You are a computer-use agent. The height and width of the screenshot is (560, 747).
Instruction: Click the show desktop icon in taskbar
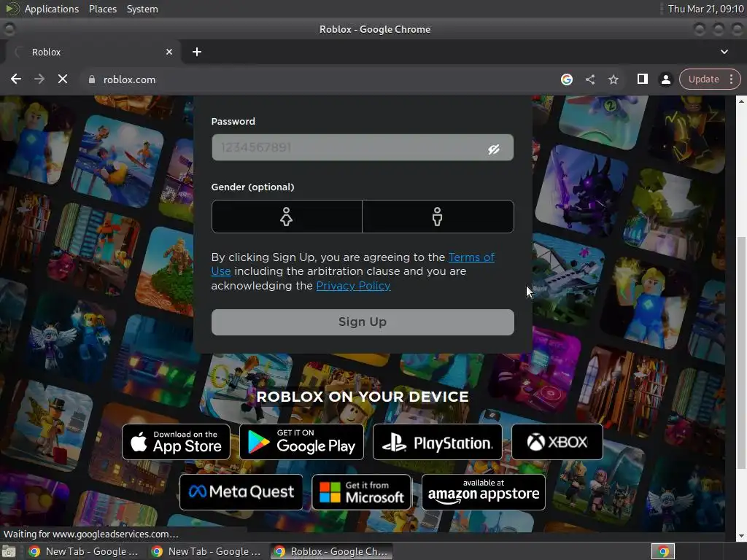coord(9,552)
